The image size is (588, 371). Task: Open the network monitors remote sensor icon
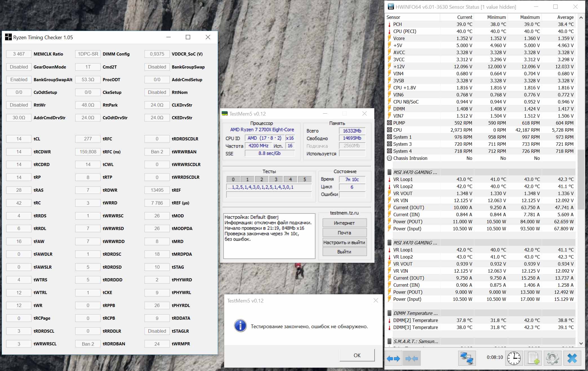click(x=467, y=358)
